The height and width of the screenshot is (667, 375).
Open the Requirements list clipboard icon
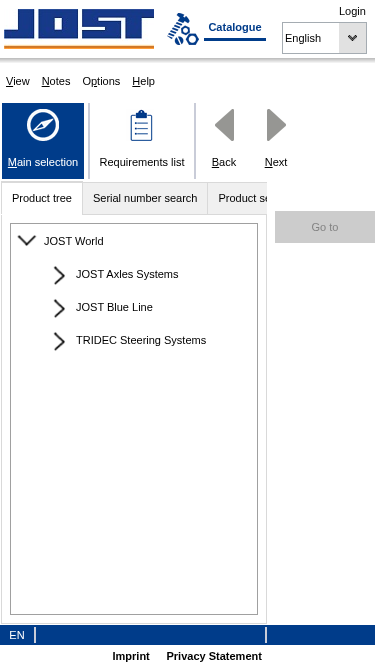point(142,125)
